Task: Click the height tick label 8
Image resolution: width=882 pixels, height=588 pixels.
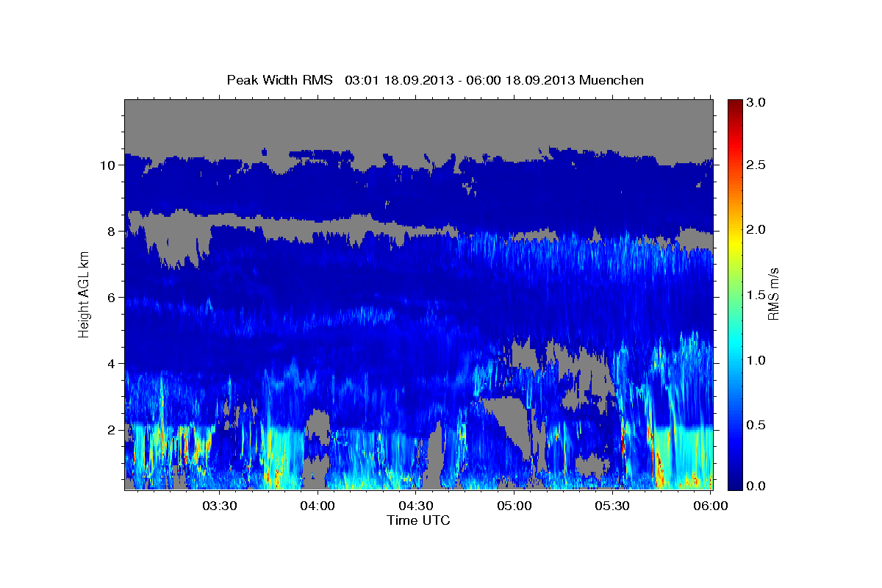Action: coord(112,232)
